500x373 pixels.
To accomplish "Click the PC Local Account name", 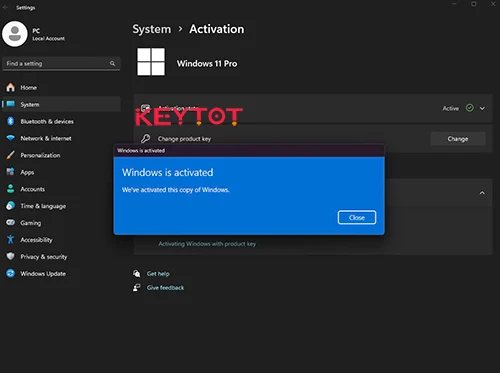I will click(49, 34).
